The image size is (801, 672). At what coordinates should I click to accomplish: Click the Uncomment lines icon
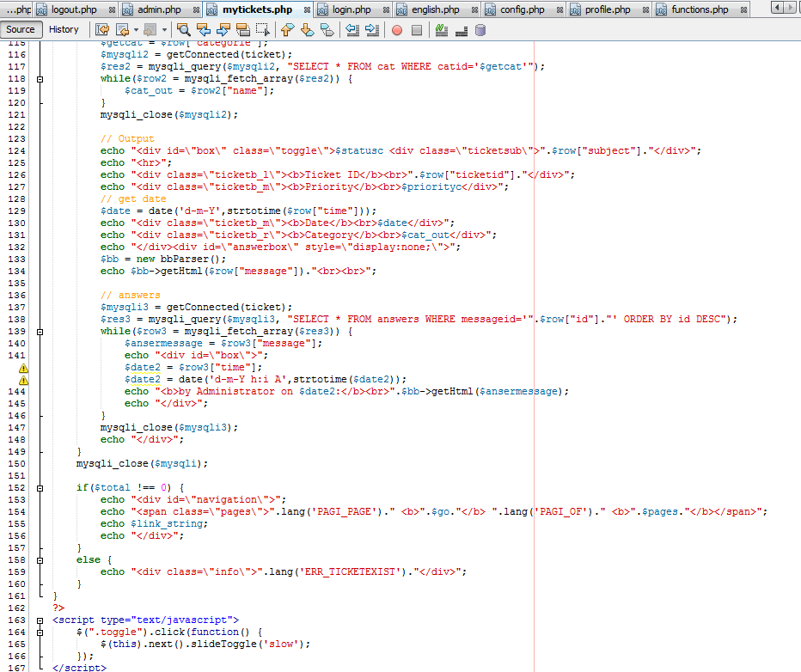[462, 30]
